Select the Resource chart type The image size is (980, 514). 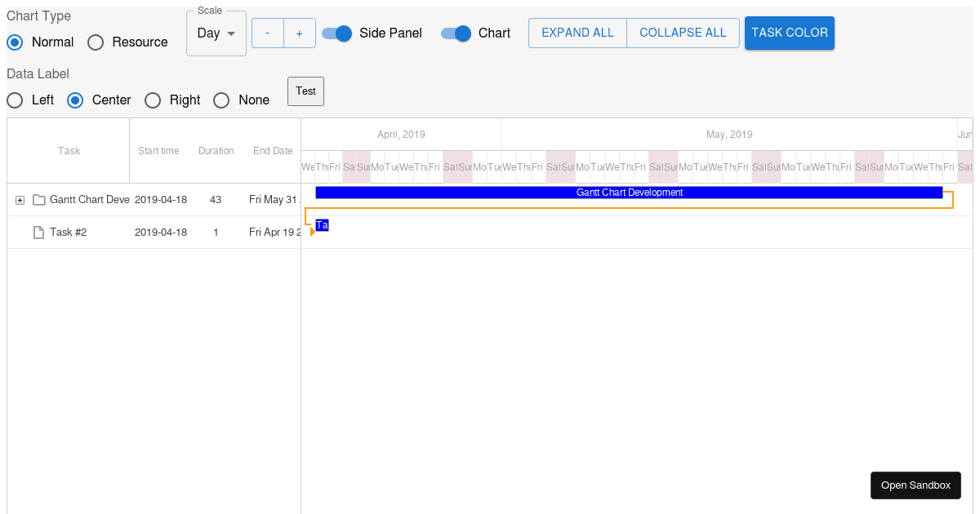(96, 42)
